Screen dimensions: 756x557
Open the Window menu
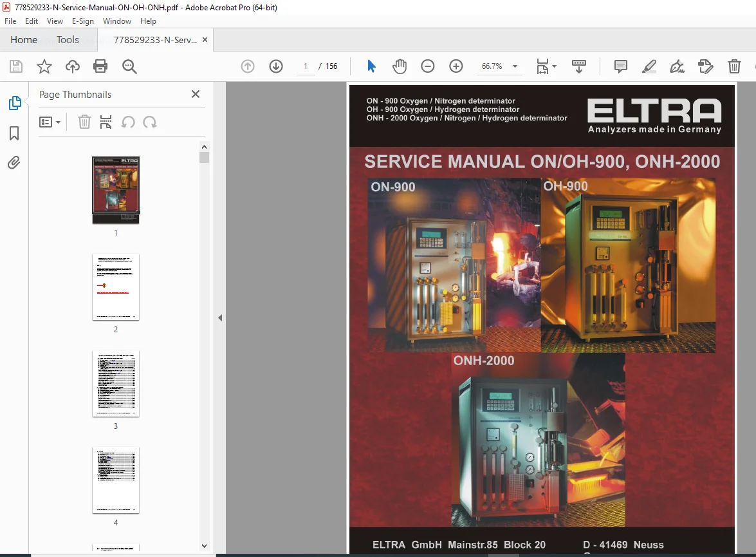click(x=116, y=21)
